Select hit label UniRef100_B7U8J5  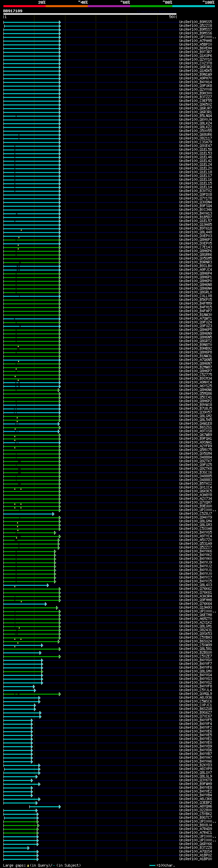196,409
